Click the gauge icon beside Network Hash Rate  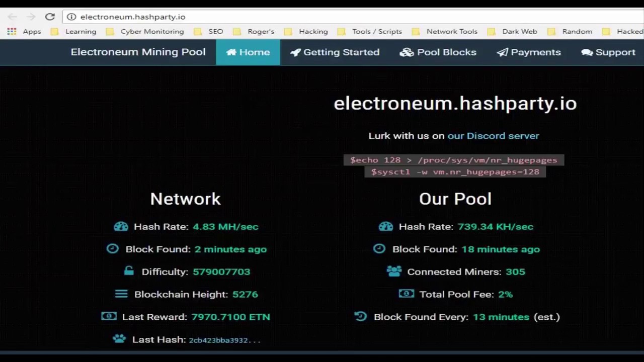[x=121, y=226]
